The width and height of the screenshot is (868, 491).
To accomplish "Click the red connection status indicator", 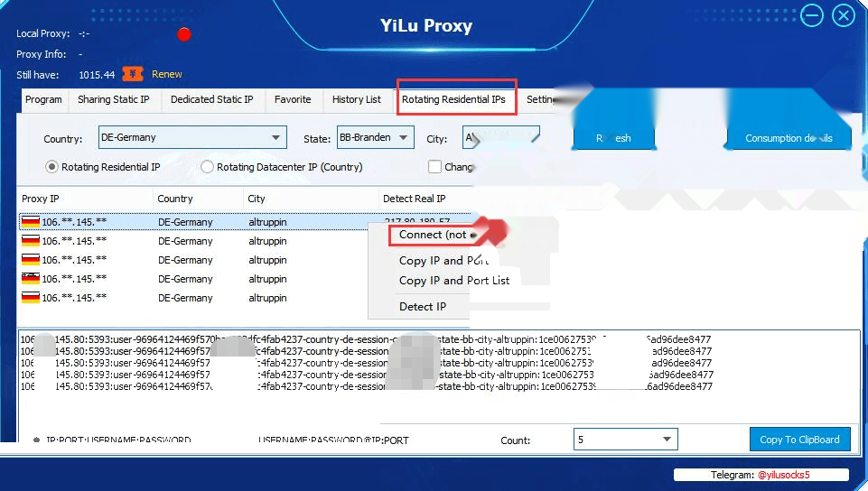I will click(184, 34).
